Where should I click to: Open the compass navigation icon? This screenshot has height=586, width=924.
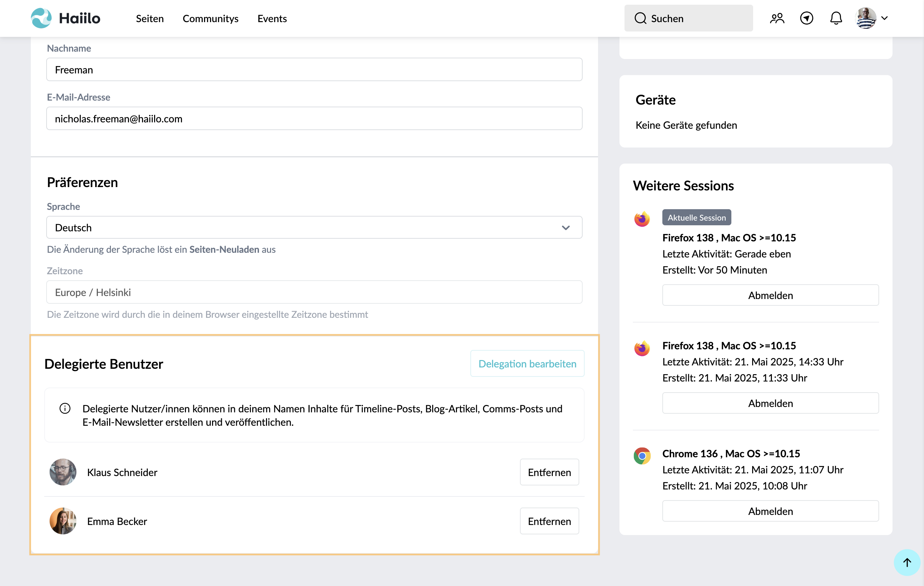point(807,18)
